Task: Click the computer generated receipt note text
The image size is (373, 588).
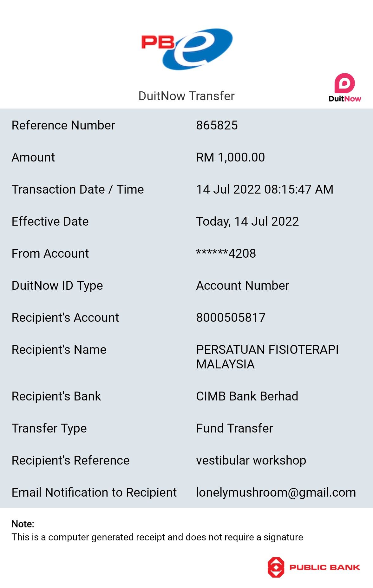Action: (157, 537)
